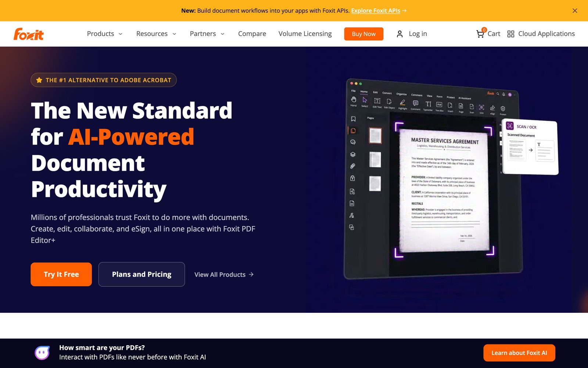This screenshot has height=368, width=588.
Task: Click the Log in text link
Action: click(x=418, y=34)
